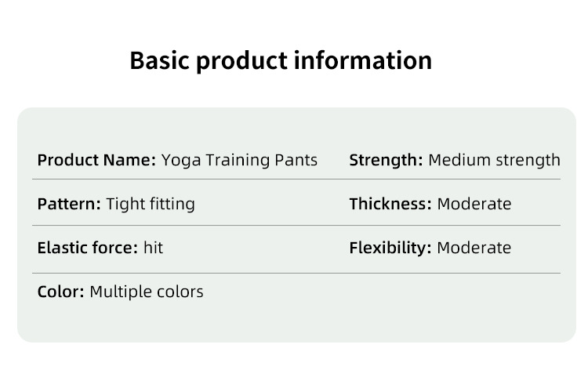Click the "Moderate" value next to Flexibility

tap(474, 248)
